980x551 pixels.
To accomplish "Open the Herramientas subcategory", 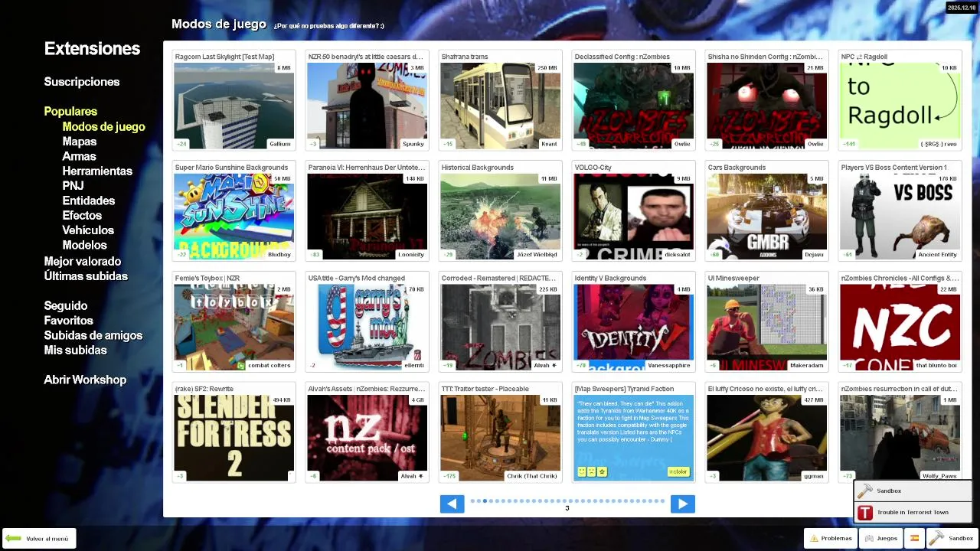I will [x=97, y=171].
